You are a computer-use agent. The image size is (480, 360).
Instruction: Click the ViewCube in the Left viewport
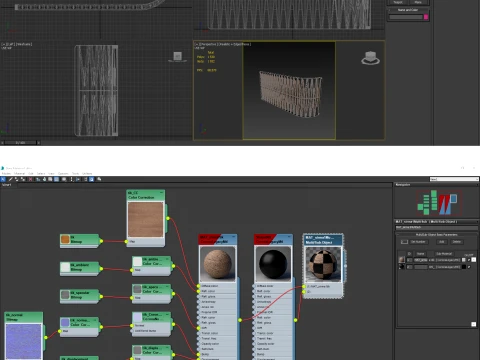177,56
